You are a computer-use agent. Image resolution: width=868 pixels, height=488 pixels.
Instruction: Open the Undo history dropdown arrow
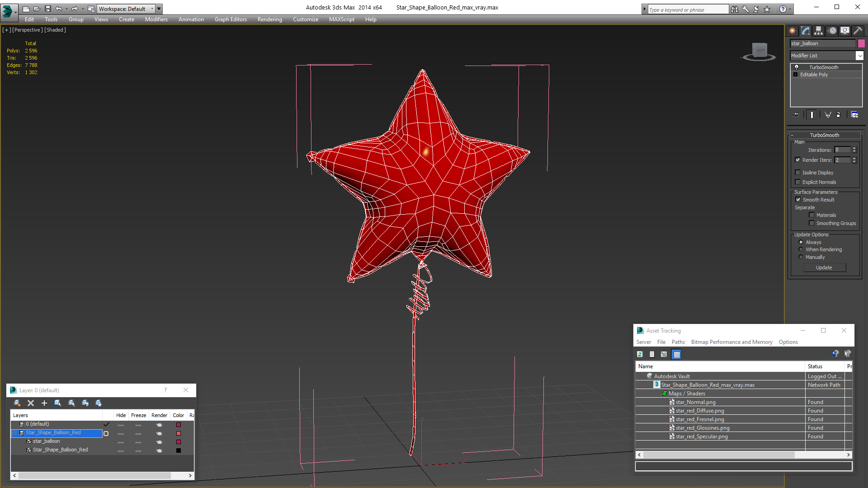point(66,9)
